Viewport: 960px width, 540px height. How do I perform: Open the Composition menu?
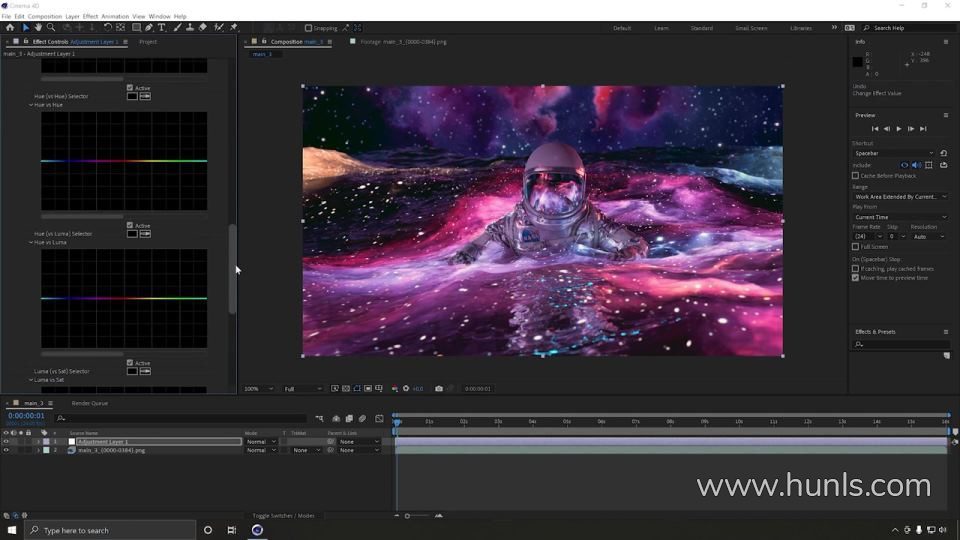pyautogui.click(x=45, y=17)
